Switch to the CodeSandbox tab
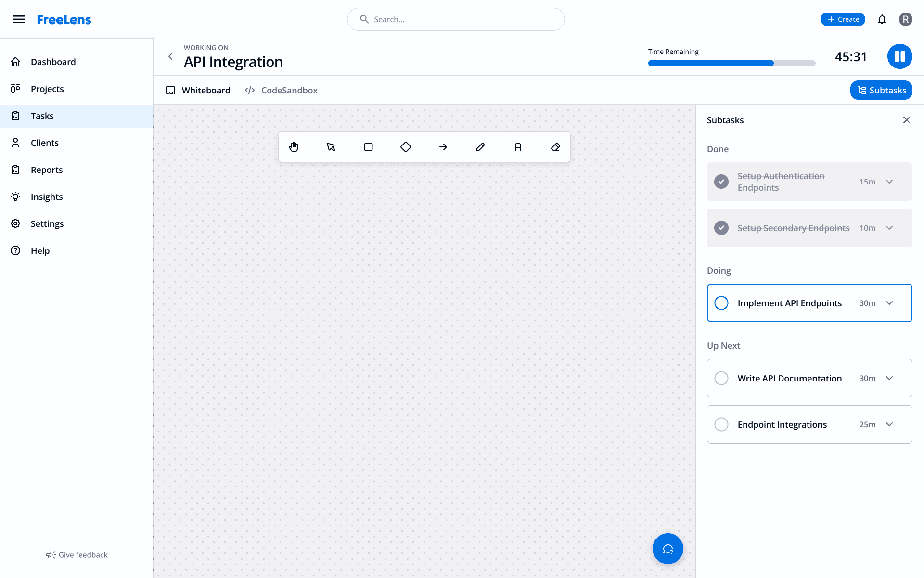This screenshot has width=924, height=578. click(x=282, y=90)
